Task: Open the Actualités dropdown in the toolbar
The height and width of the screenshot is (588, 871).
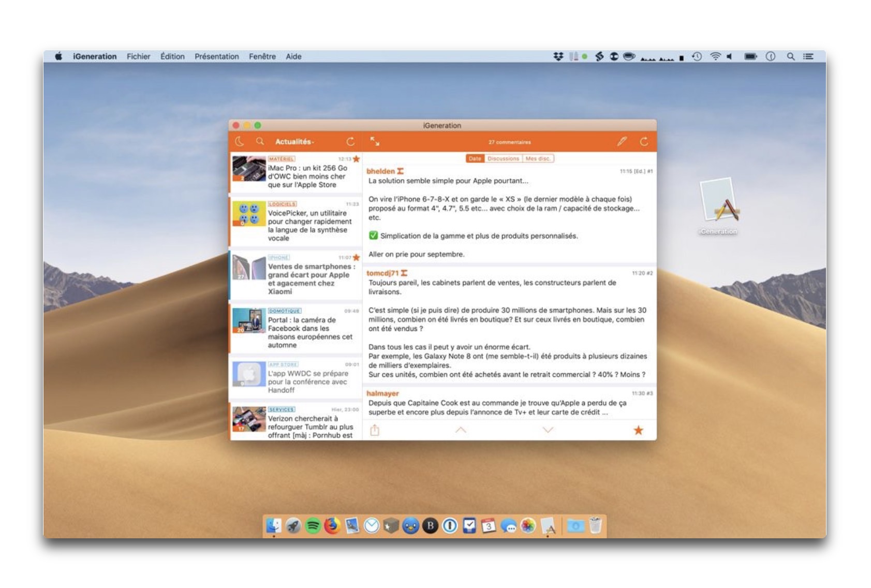Action: [x=294, y=142]
